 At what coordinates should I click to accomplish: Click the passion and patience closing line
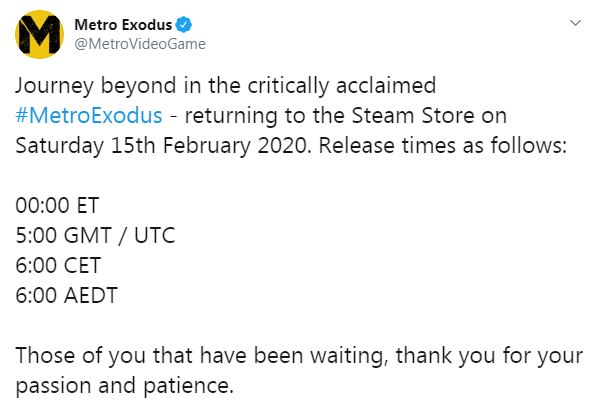(125, 386)
